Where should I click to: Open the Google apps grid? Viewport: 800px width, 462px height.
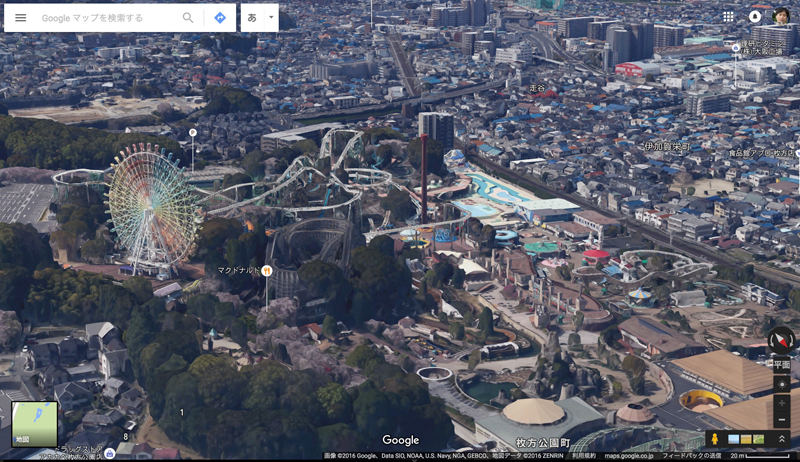(x=728, y=17)
